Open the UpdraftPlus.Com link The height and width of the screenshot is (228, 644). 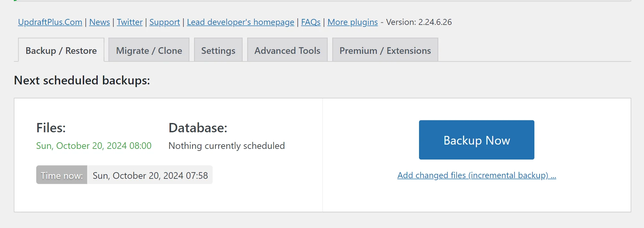(x=50, y=22)
